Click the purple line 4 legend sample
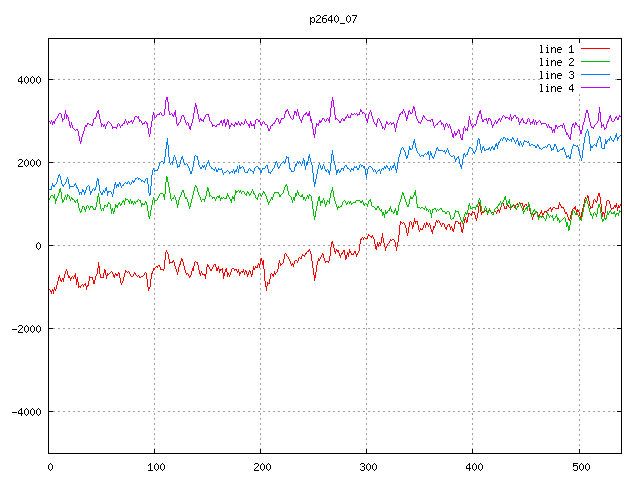The width and height of the screenshot is (640, 480). coord(595,88)
